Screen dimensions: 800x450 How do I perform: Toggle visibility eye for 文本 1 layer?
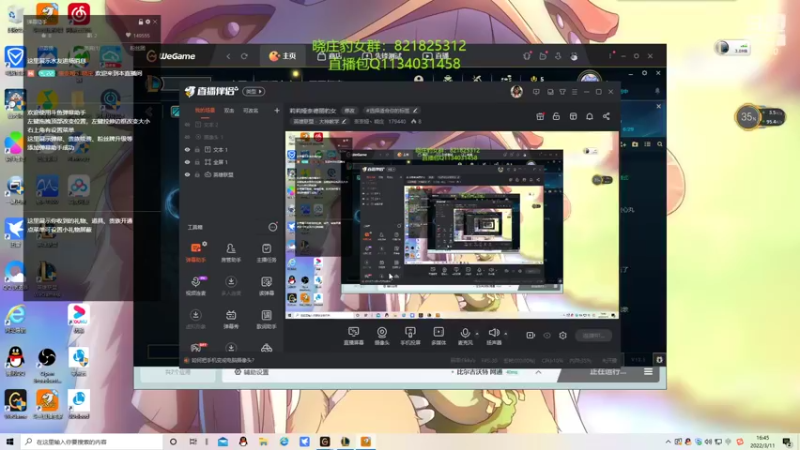click(x=187, y=149)
